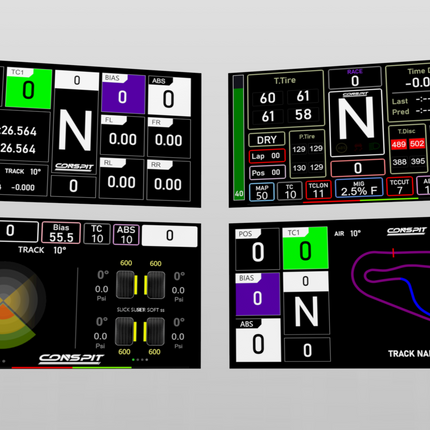430x430 pixels.
Task: Click the red-green progress bar under the tire dashboard
Action: [x=72, y=368]
